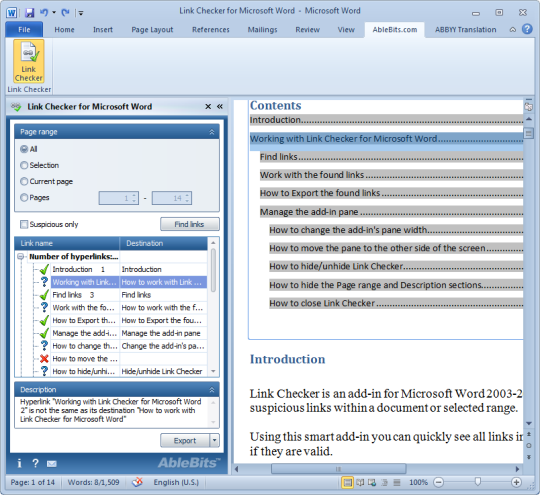The width and height of the screenshot is (540, 495).
Task: Click the Link name column header
Action: 67,243
